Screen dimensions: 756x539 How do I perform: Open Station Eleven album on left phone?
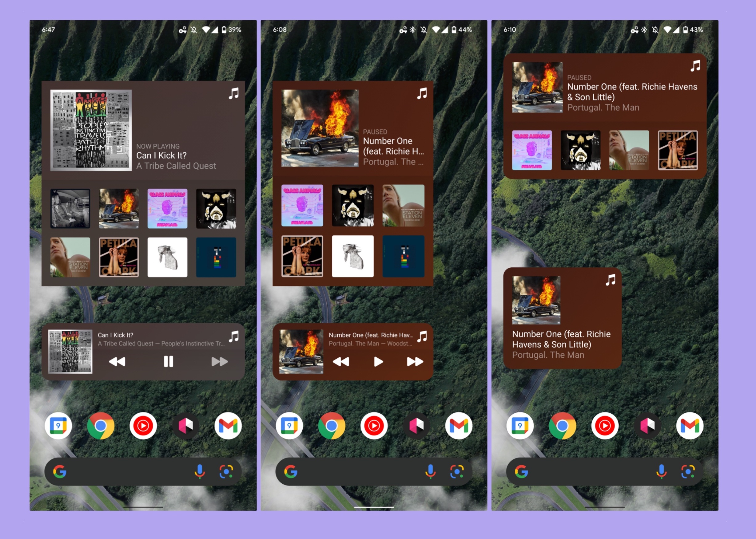(x=70, y=257)
